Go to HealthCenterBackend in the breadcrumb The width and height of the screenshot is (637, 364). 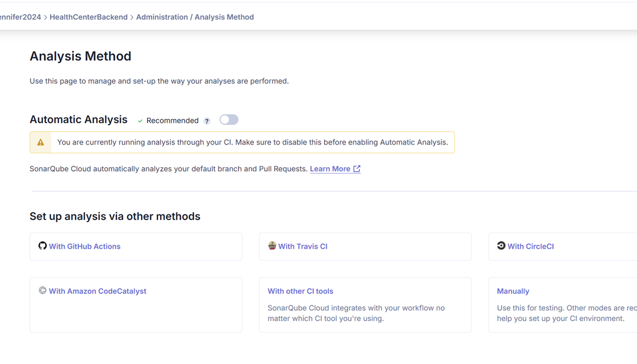click(x=88, y=17)
